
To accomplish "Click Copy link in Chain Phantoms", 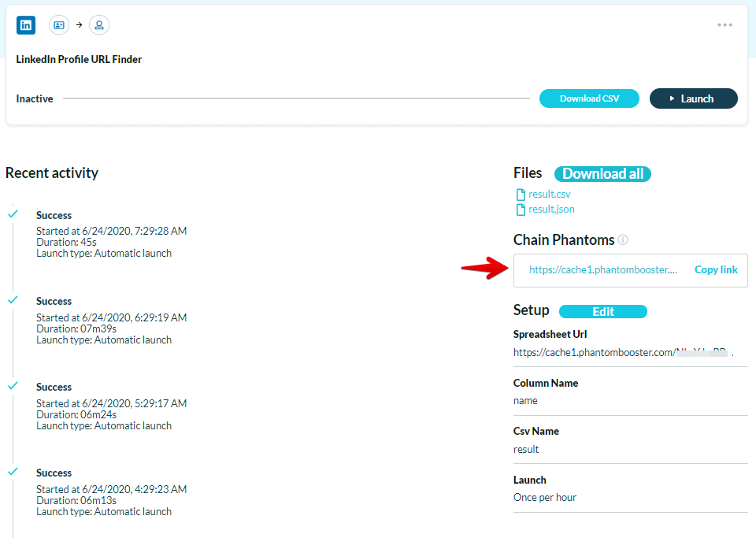I will click(716, 270).
